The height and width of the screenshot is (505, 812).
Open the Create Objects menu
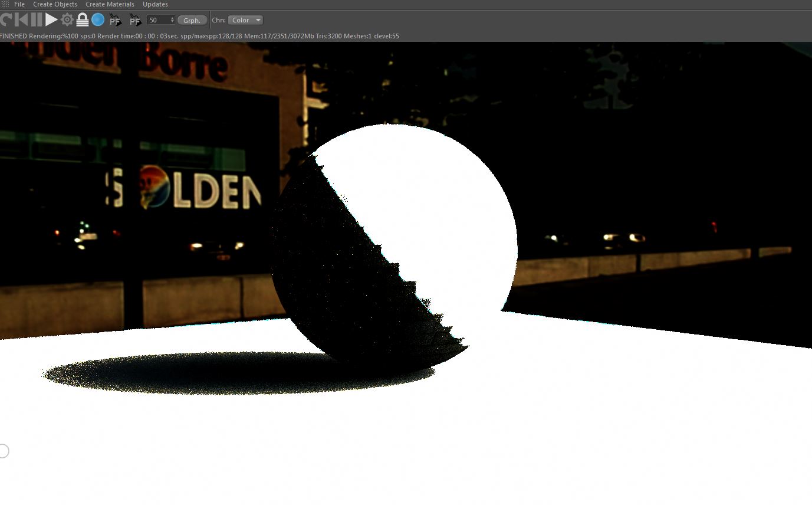[55, 4]
